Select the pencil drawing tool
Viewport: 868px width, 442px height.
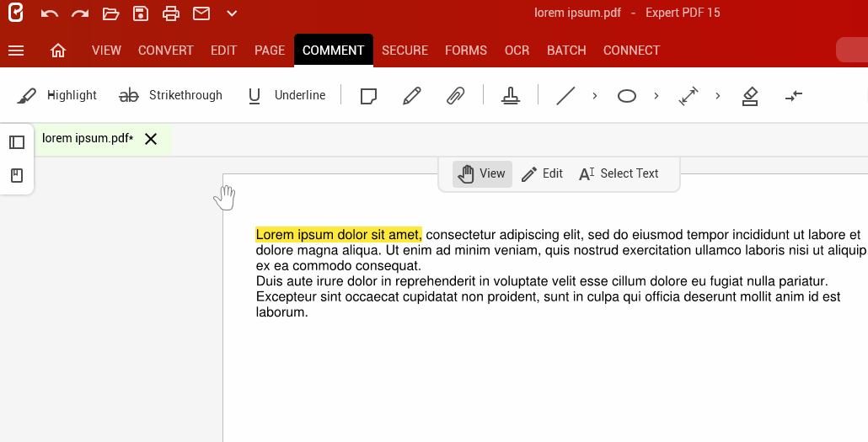point(412,96)
